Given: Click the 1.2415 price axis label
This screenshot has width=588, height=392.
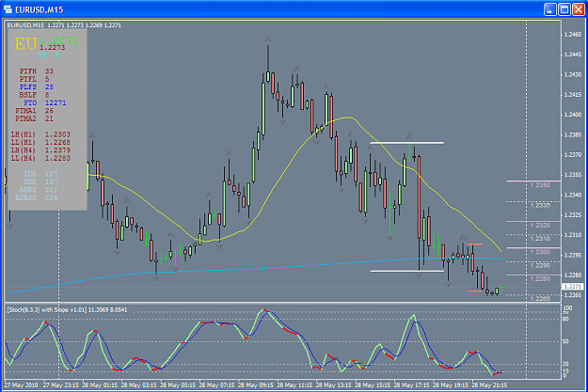Looking at the screenshot, I should 573,94.
